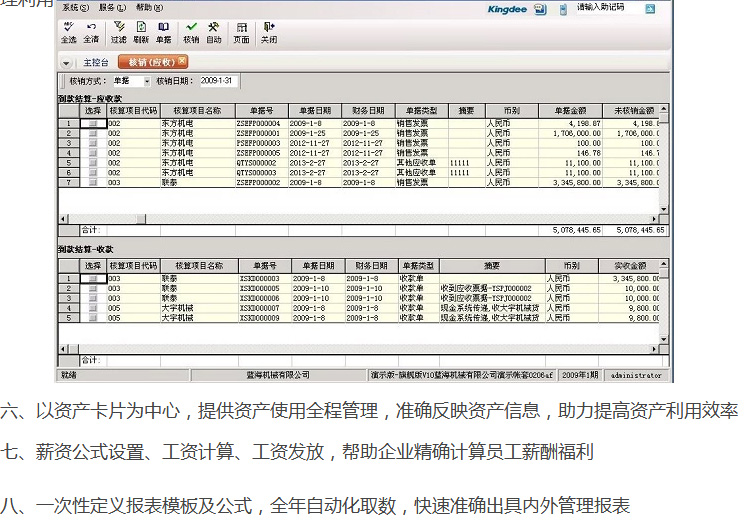Tick the checkbox for receipt XSKD000005

tap(93, 289)
